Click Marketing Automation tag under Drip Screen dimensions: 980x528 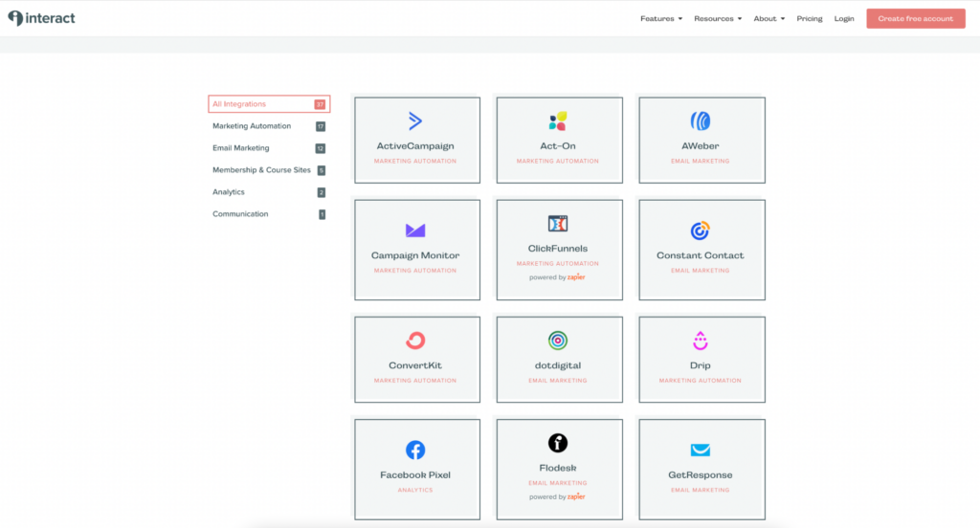coord(700,381)
